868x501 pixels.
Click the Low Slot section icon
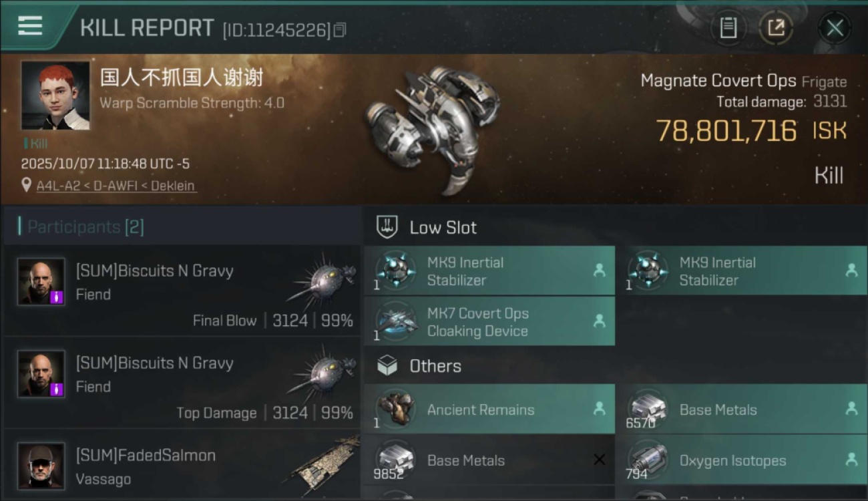387,227
